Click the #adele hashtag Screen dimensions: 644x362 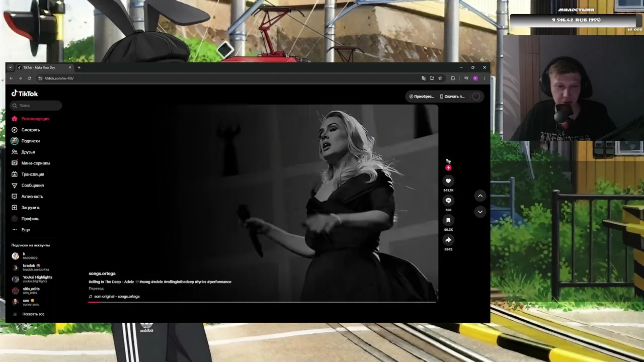(x=157, y=282)
